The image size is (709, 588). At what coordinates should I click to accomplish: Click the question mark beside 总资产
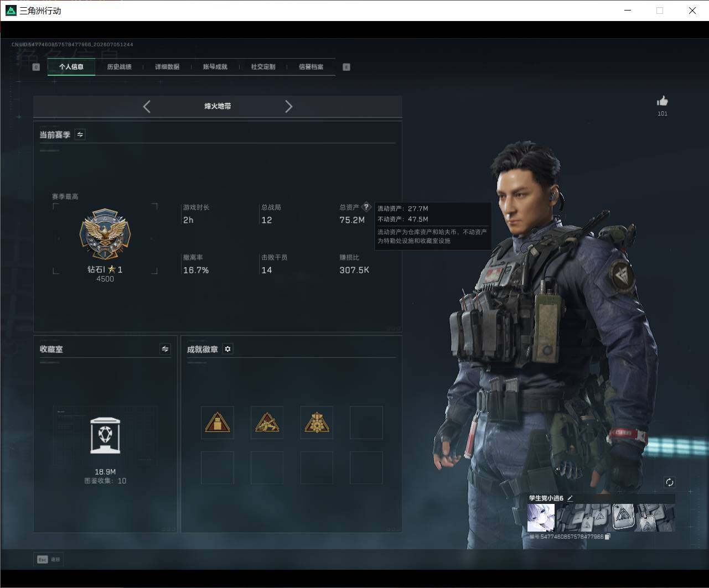pyautogui.click(x=366, y=207)
